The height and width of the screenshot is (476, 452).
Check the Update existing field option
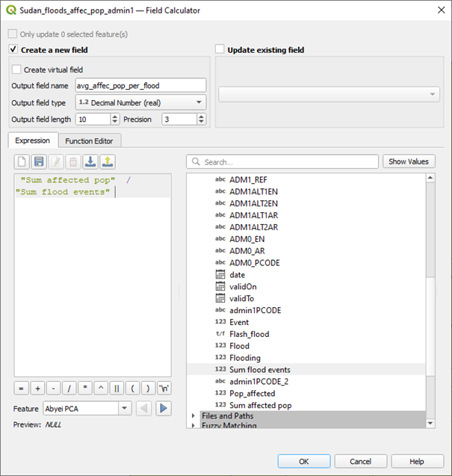(x=220, y=49)
